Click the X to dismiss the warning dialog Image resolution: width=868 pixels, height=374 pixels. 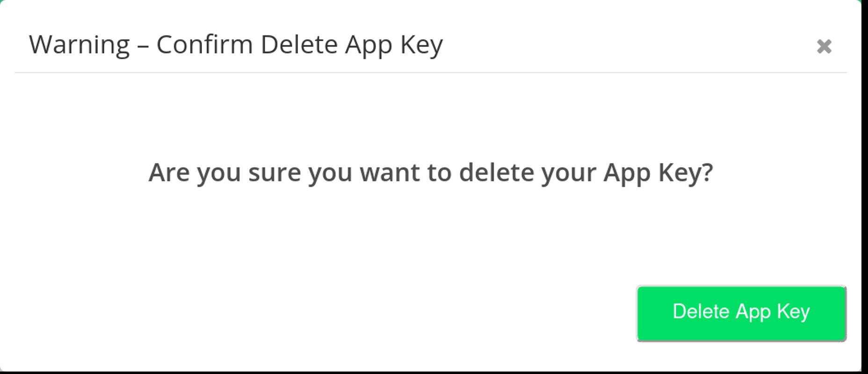[825, 46]
